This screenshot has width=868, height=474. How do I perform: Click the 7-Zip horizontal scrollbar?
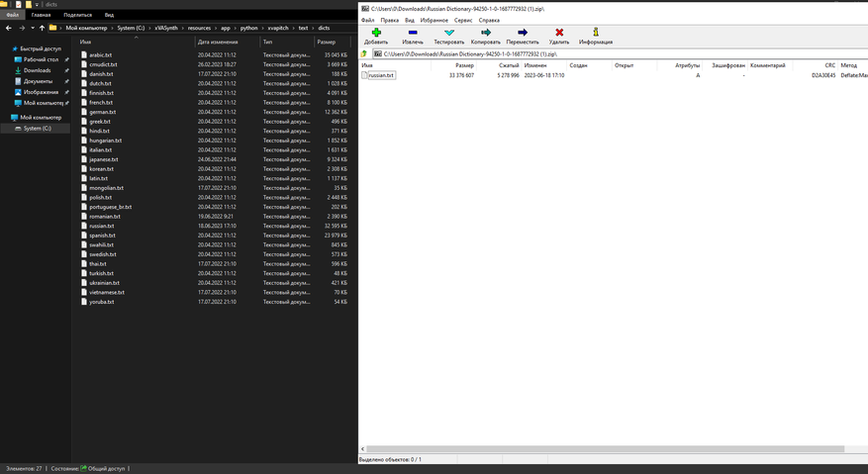(x=605, y=449)
